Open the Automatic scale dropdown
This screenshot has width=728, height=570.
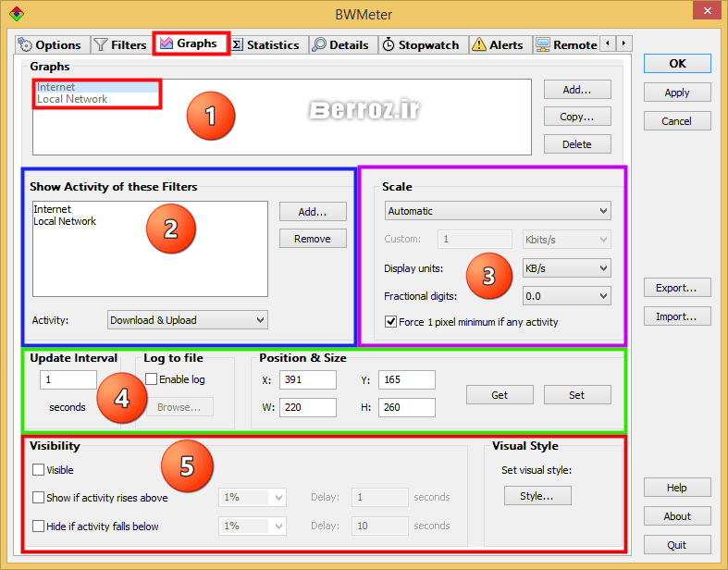pyautogui.click(x=498, y=211)
